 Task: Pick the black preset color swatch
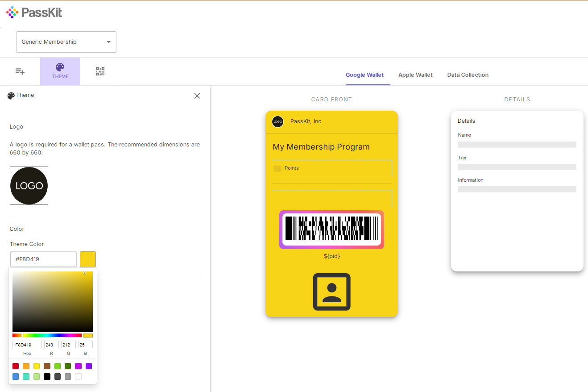pos(47,377)
